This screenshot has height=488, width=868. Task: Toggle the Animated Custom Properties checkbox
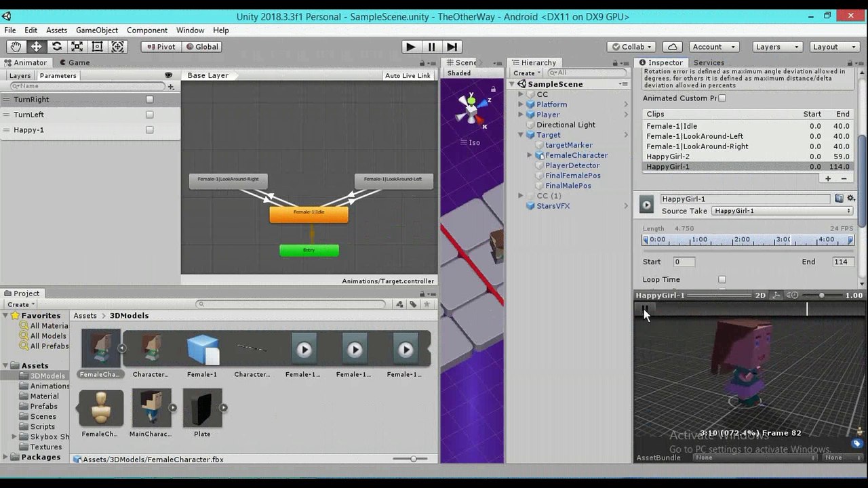722,98
